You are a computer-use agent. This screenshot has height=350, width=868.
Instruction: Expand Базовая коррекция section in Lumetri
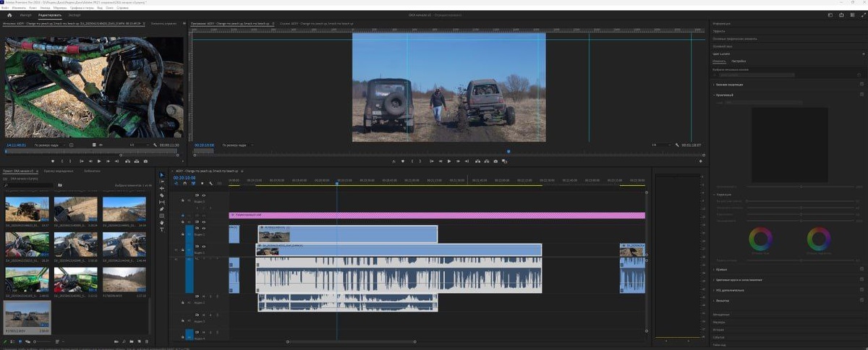point(714,85)
